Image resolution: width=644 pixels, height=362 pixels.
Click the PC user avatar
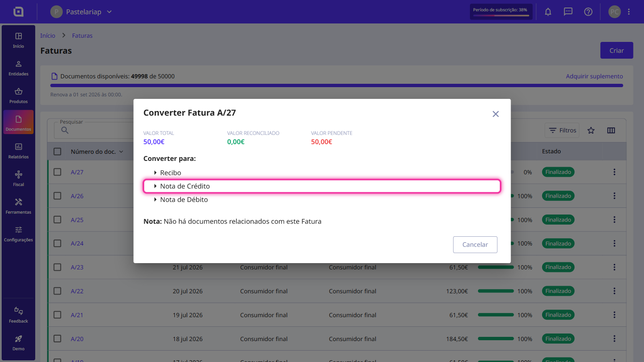pyautogui.click(x=614, y=12)
